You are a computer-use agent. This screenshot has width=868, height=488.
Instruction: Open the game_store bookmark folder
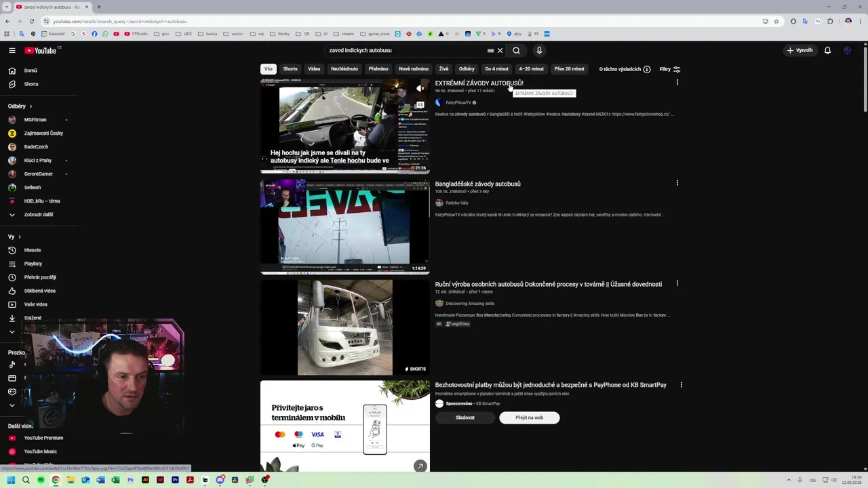click(x=375, y=34)
